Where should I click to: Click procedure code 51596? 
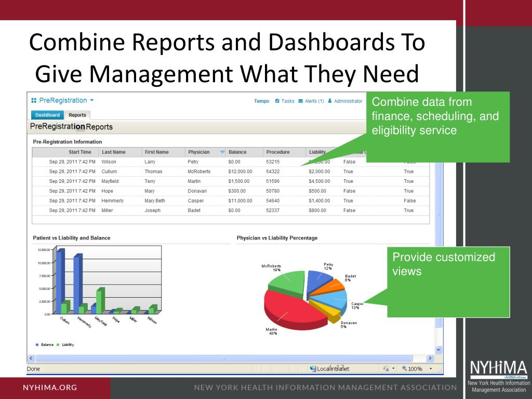tap(273, 181)
